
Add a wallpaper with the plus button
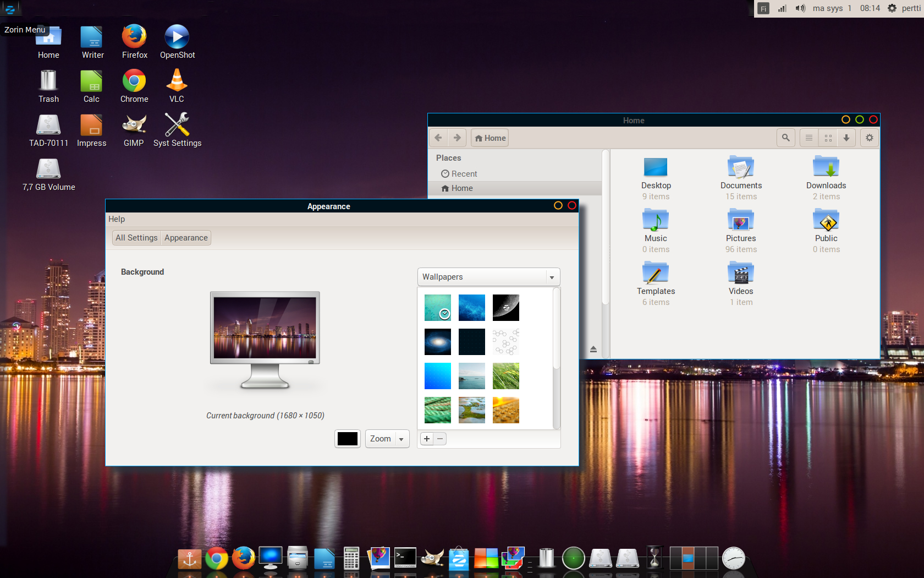point(427,439)
